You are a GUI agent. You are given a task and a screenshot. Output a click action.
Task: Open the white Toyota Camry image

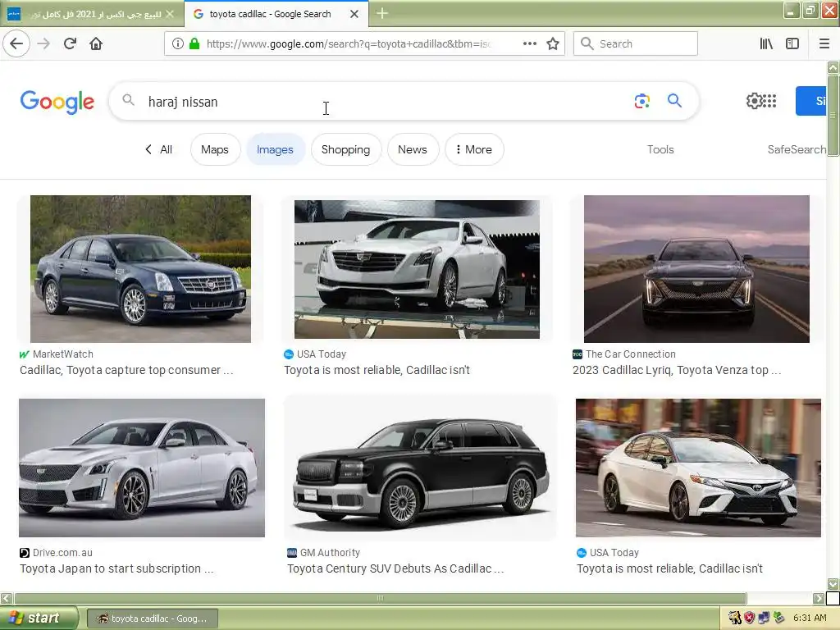[698, 468]
